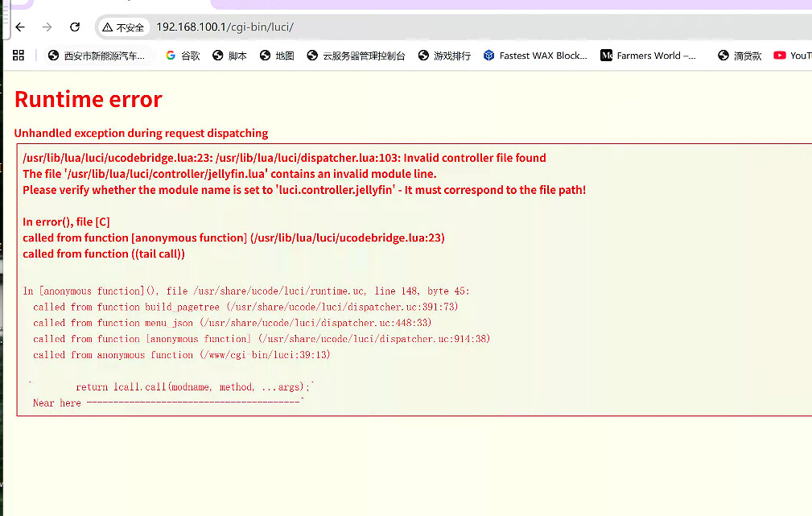Click the 不安全 security warning badge

123,27
